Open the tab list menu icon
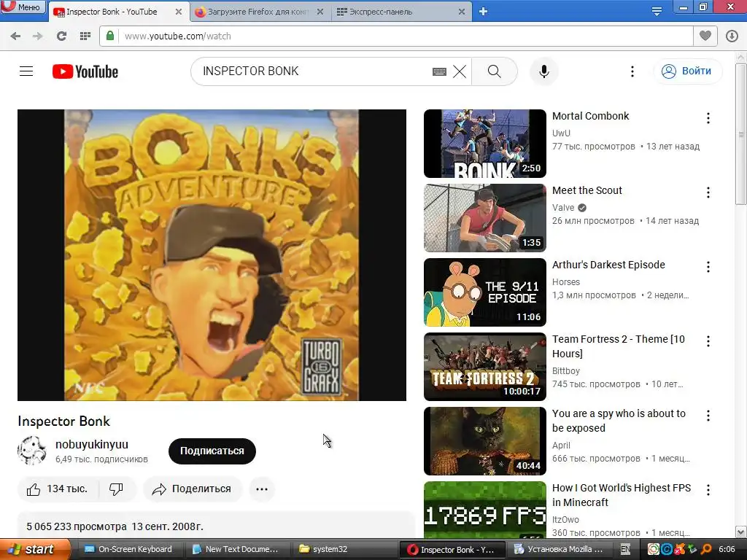Screen dimensions: 747x560 (x=657, y=11)
